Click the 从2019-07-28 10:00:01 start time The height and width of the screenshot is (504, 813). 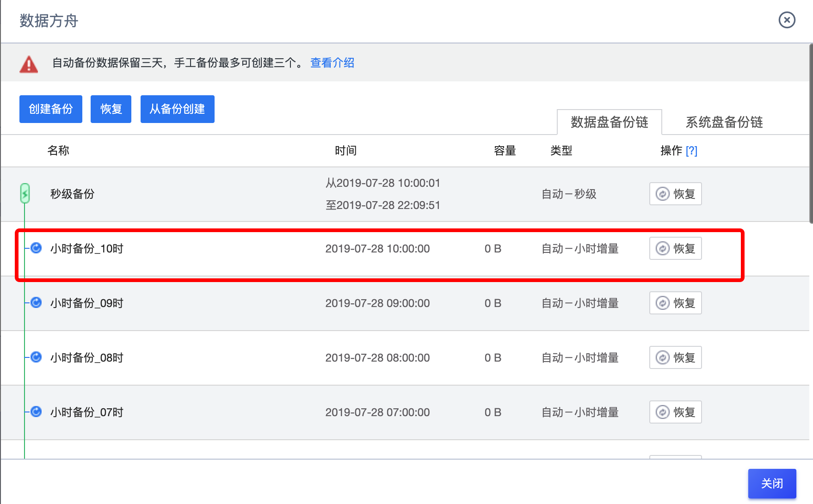click(383, 183)
